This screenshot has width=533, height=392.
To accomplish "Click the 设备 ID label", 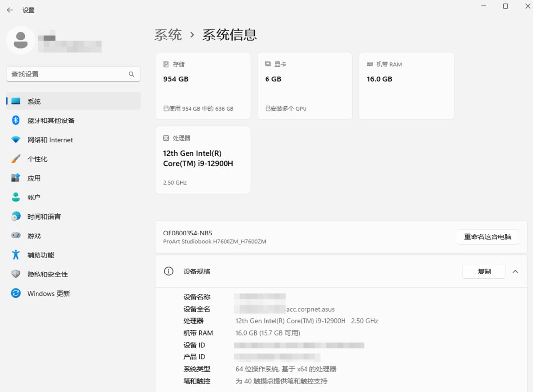I will 194,345.
